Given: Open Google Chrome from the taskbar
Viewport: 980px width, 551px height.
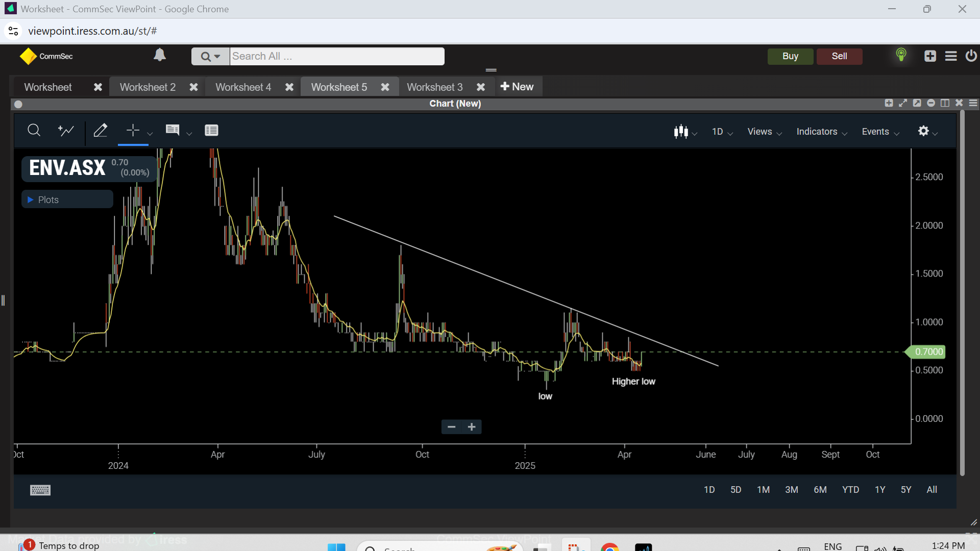Looking at the screenshot, I should pyautogui.click(x=610, y=547).
